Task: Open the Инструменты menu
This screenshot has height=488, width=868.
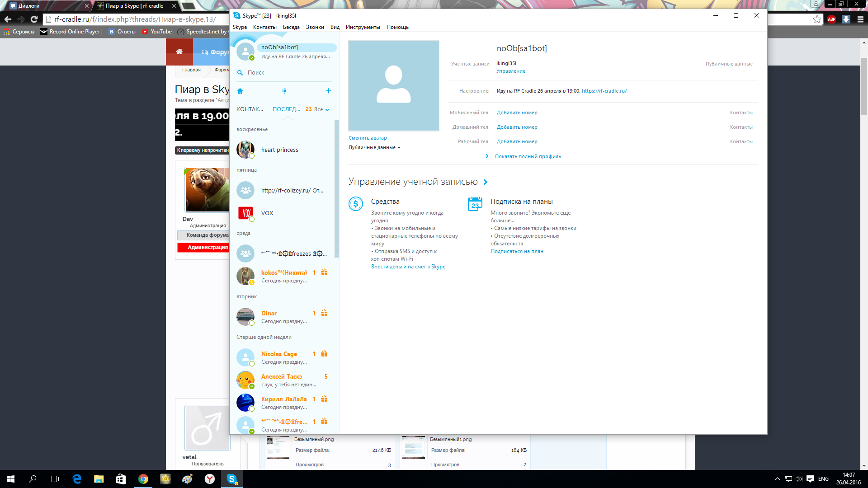Action: click(363, 27)
